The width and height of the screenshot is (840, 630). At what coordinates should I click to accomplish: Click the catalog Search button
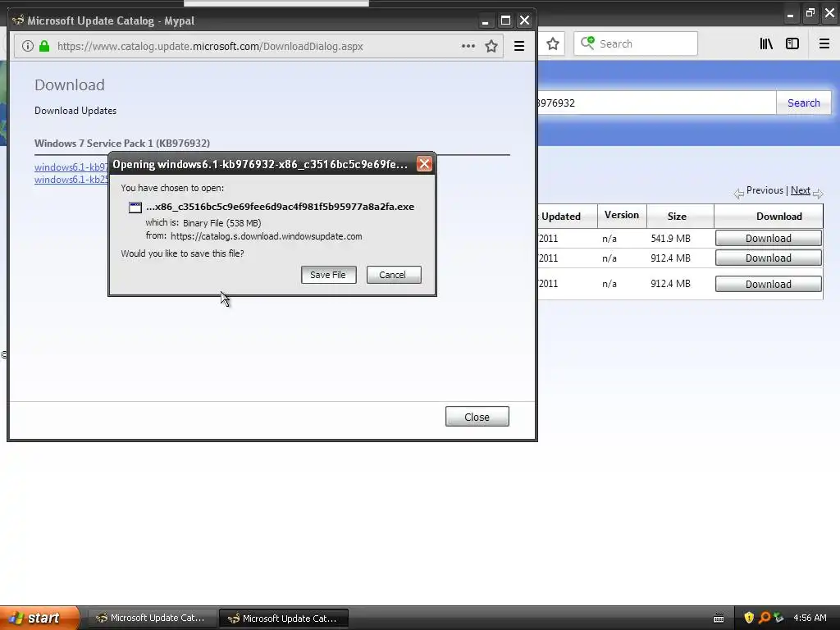[804, 103]
